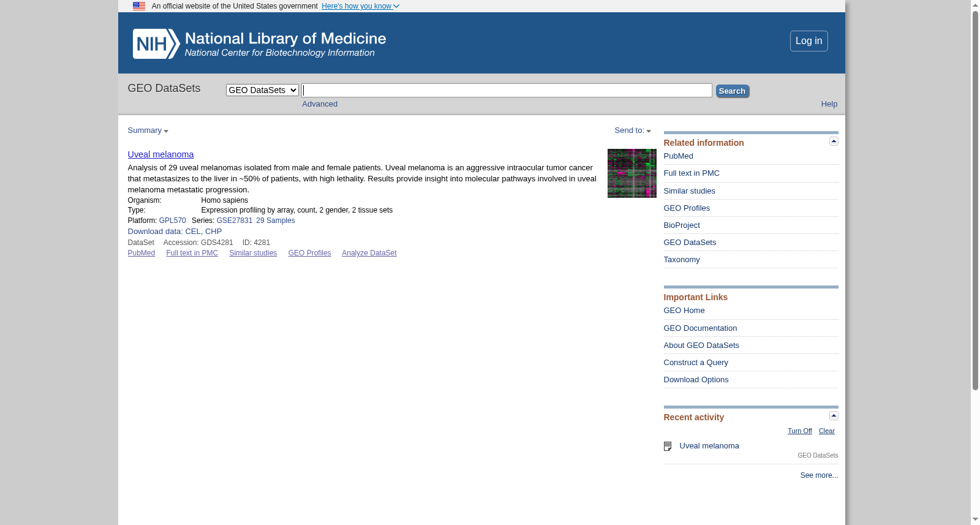Open the Uveal melanoma dataset title
This screenshot has width=980, height=525.
(160, 154)
